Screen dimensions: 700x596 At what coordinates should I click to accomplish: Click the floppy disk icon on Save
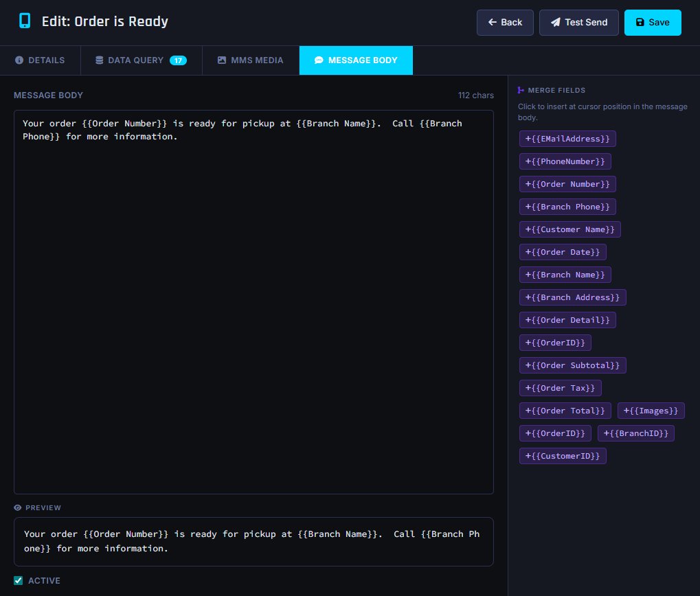pos(640,22)
